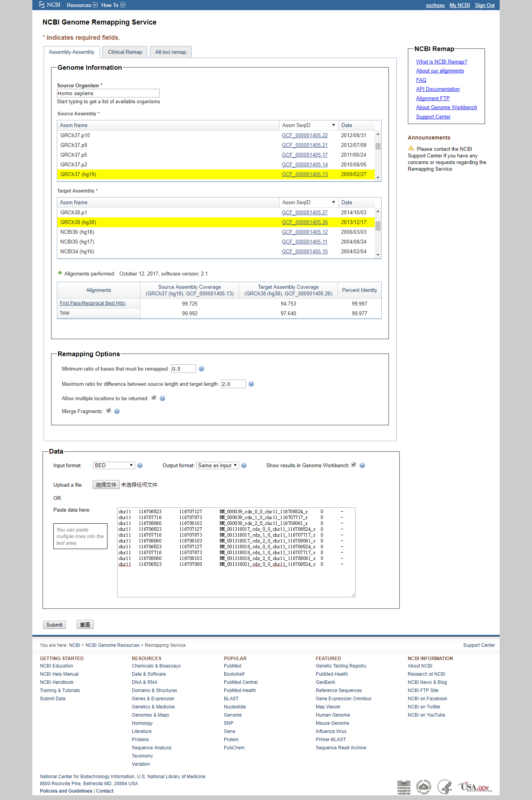Switch to the Clinical Remap tab
The image size is (532, 800).
click(x=125, y=52)
